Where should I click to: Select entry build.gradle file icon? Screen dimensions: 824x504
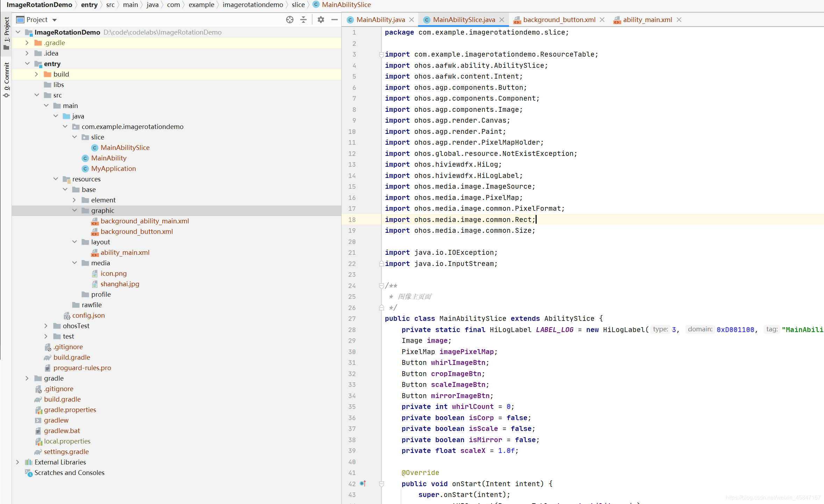pyautogui.click(x=48, y=358)
